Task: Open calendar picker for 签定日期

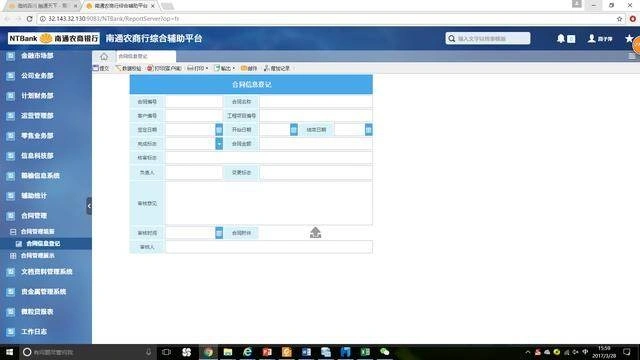Action: tap(219, 129)
